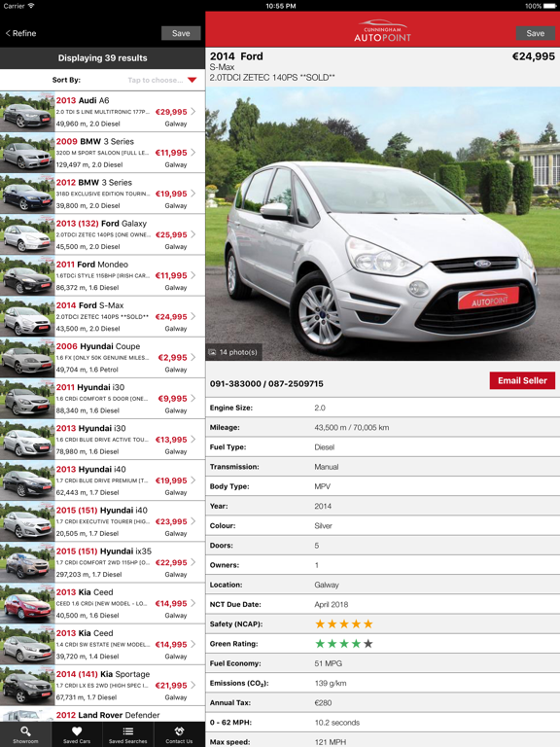The height and width of the screenshot is (747, 560).
Task: Tap the Safety (NCAP) star rating
Action: [344, 624]
